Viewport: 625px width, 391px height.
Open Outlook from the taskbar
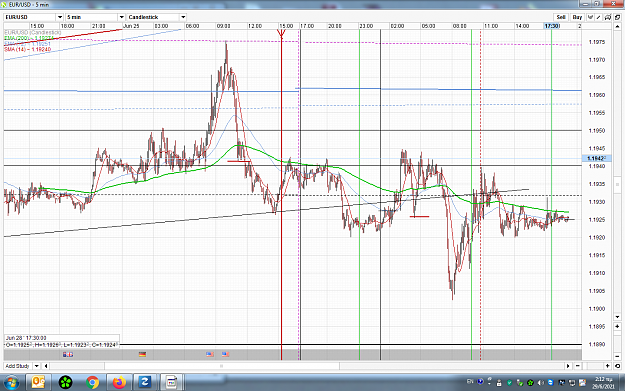pyautogui.click(x=38, y=383)
